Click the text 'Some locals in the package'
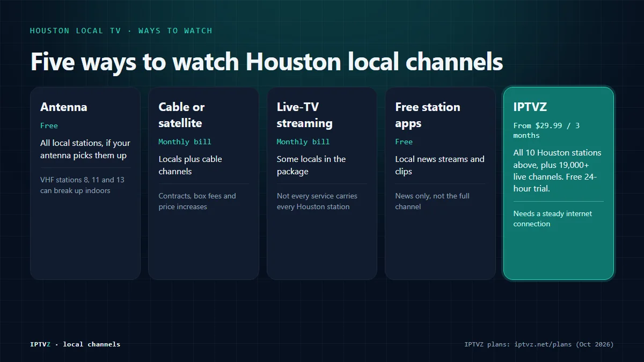This screenshot has width=644, height=362. pos(311,165)
